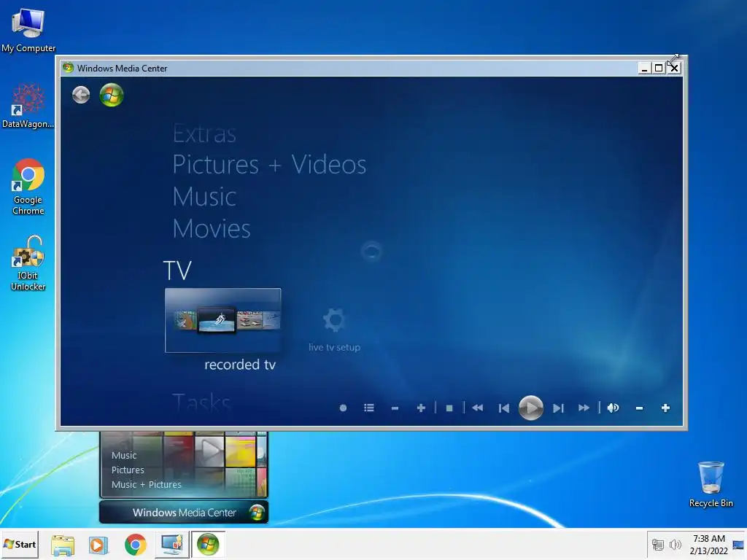
Task: Mute audio with the speaker icon
Action: pos(613,408)
